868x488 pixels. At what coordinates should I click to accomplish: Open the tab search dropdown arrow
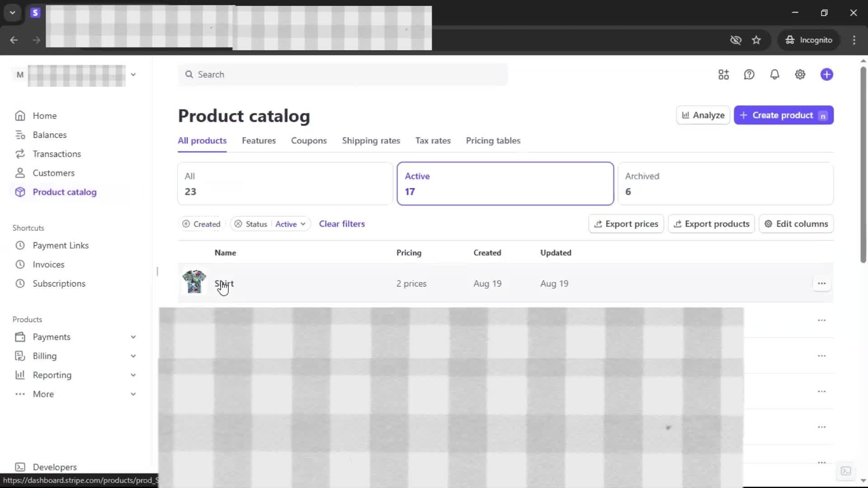tap(13, 13)
